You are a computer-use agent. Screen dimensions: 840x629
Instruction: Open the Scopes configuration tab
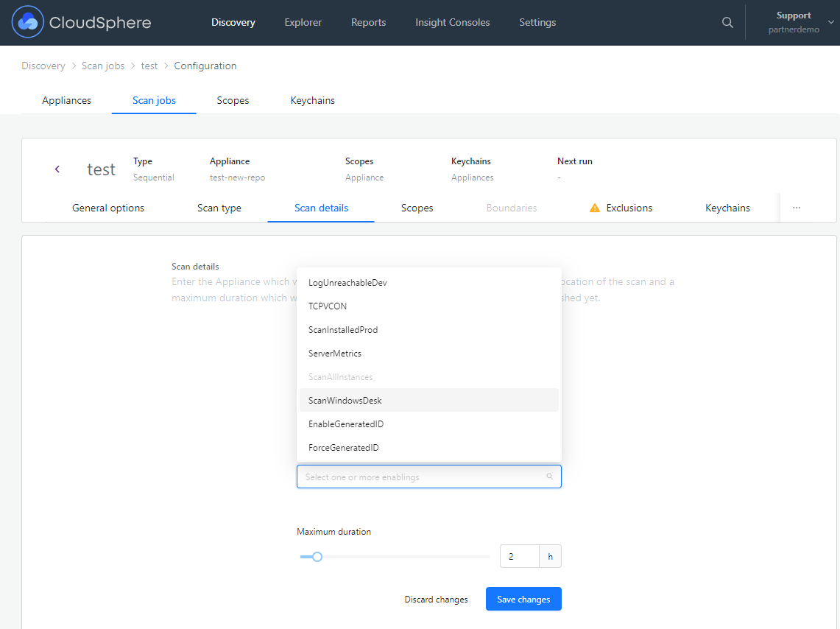pyautogui.click(x=417, y=208)
